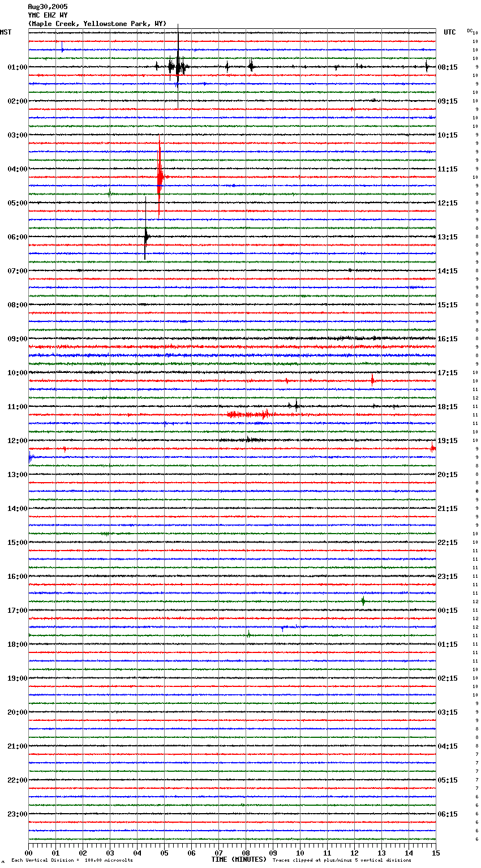Click the red spike below the 10:00 trace near minute 12.7
This screenshot has height=868, width=481.
pyautogui.click(x=372, y=380)
